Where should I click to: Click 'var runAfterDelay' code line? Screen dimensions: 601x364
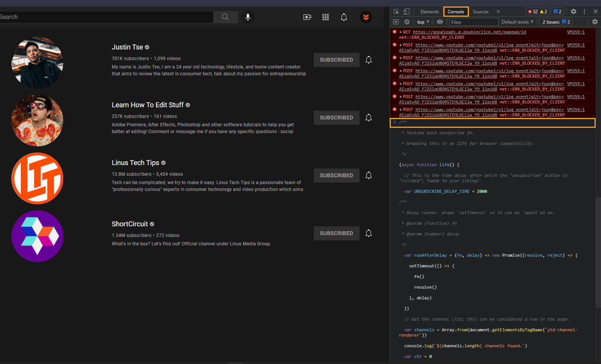point(491,256)
